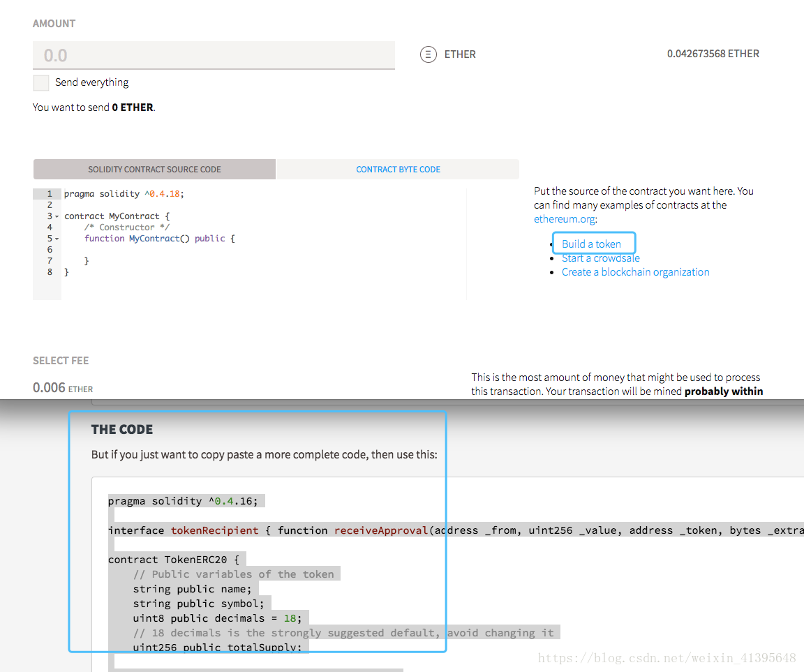This screenshot has height=672, width=804.
Task: Click the string public symbol line
Action: pyautogui.click(x=198, y=604)
